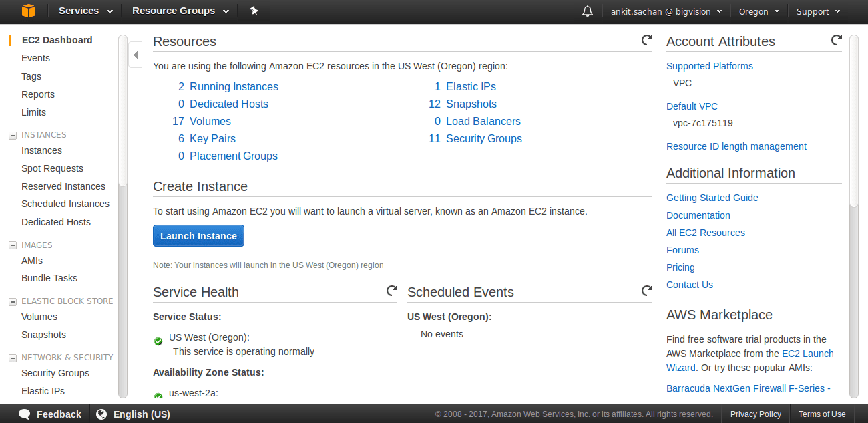Go to Instances in the sidebar
868x423 pixels.
pos(41,150)
